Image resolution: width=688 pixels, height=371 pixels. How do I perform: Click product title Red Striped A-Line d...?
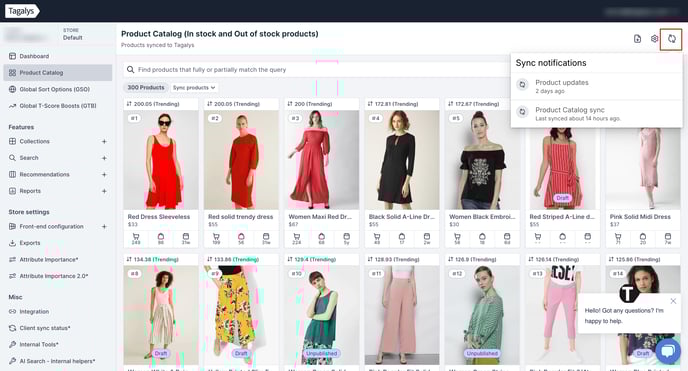tap(562, 217)
